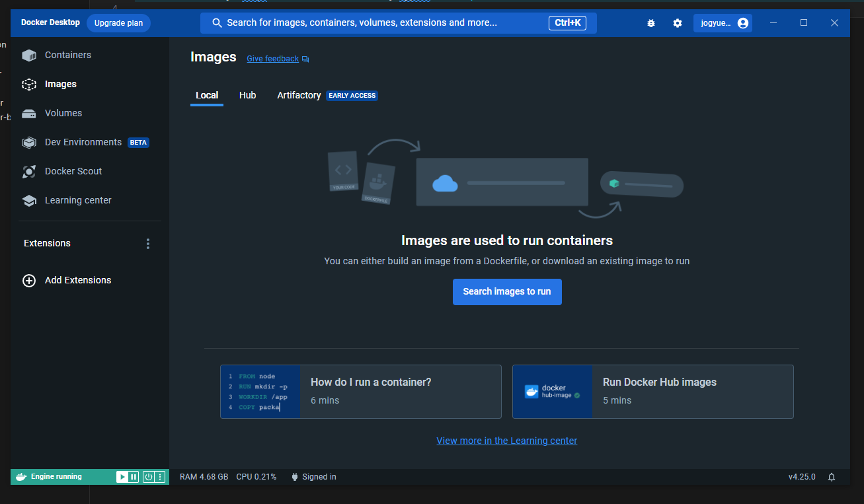Click the RAM 4.68 GB status text
Viewport: 864px width, 504px height.
click(x=204, y=477)
